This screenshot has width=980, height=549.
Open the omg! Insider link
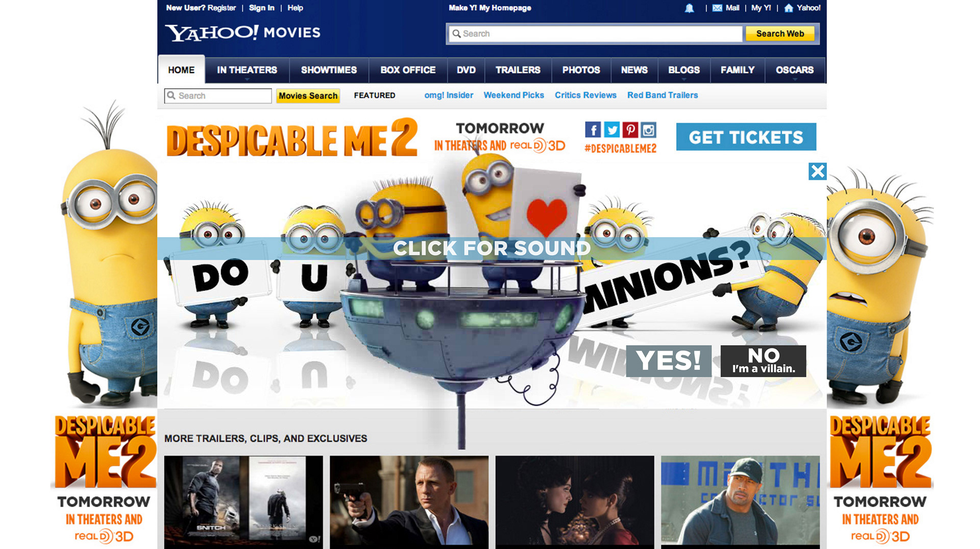pos(449,96)
